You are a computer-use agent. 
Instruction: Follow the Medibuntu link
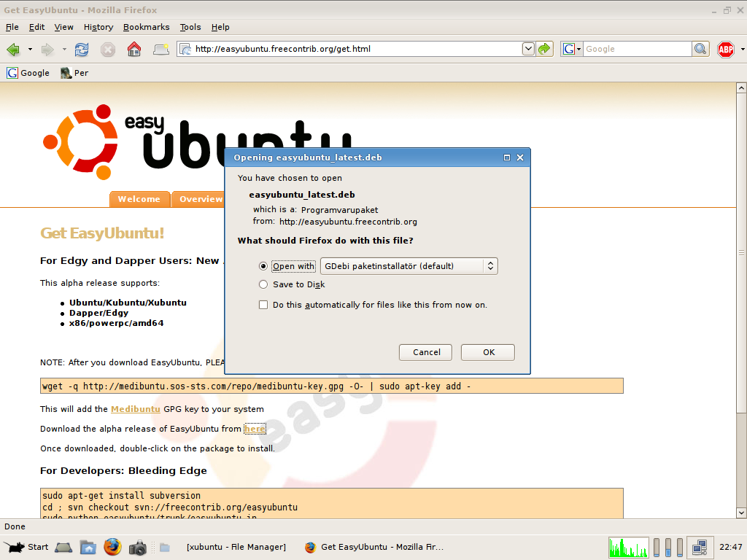(135, 409)
